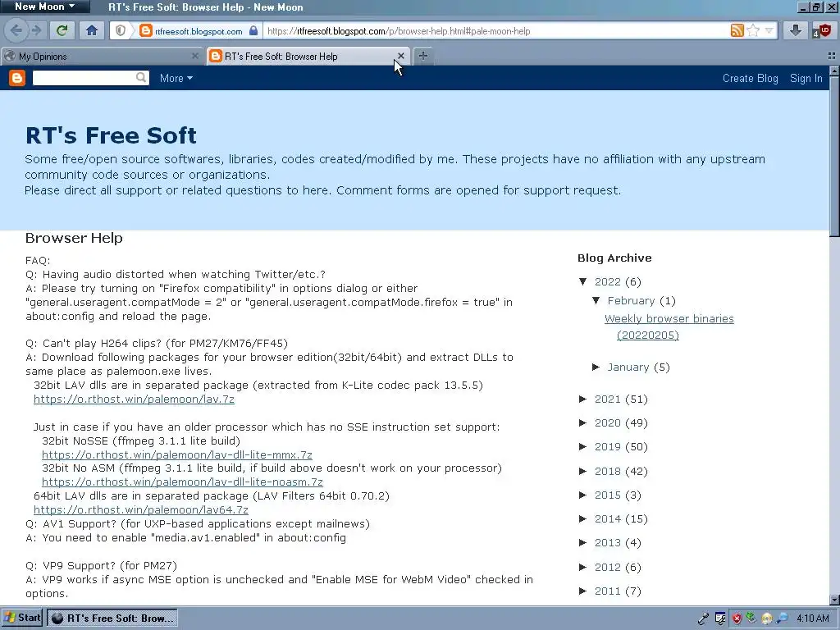Open the lav64.7z download link
Image resolution: width=840 pixels, height=630 pixels.
141,510
